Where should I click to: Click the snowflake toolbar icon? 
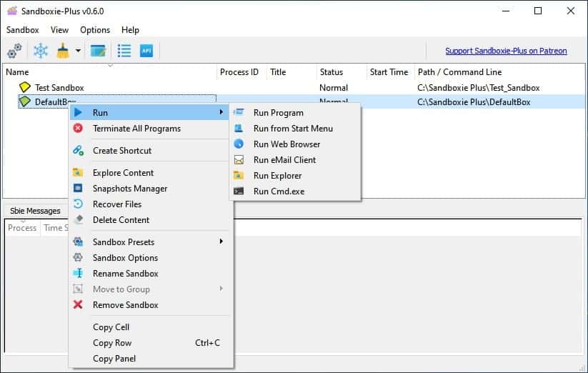[x=41, y=51]
